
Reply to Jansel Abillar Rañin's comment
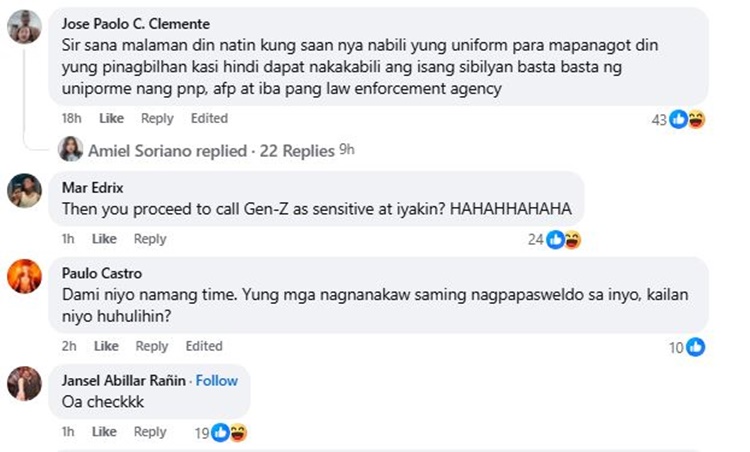[150, 432]
